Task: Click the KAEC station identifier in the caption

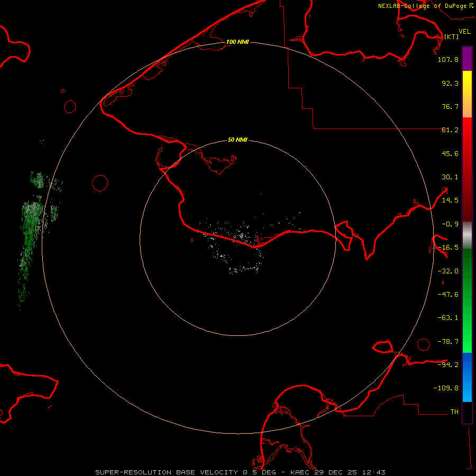Action: pos(300,472)
